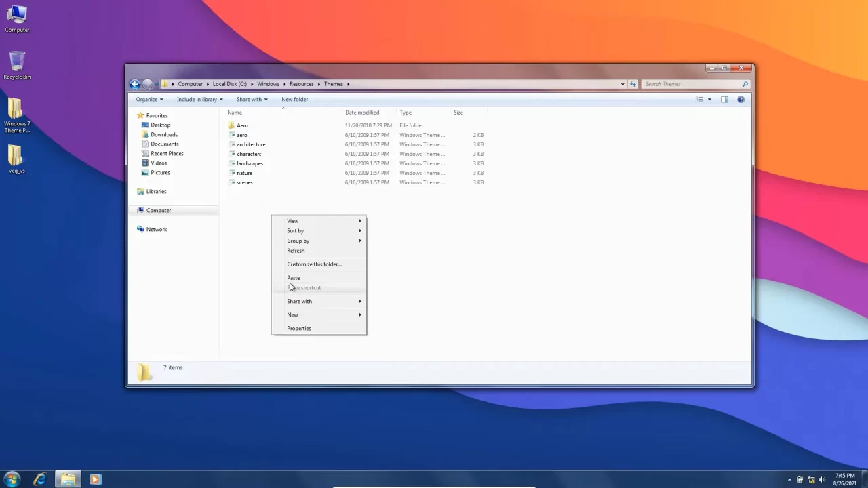The height and width of the screenshot is (488, 868).
Task: Open the Share with submenu in the context menu
Action: pyautogui.click(x=319, y=301)
